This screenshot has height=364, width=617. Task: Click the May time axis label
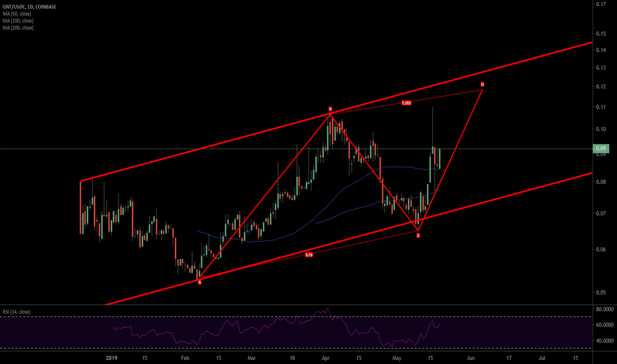[x=397, y=358]
